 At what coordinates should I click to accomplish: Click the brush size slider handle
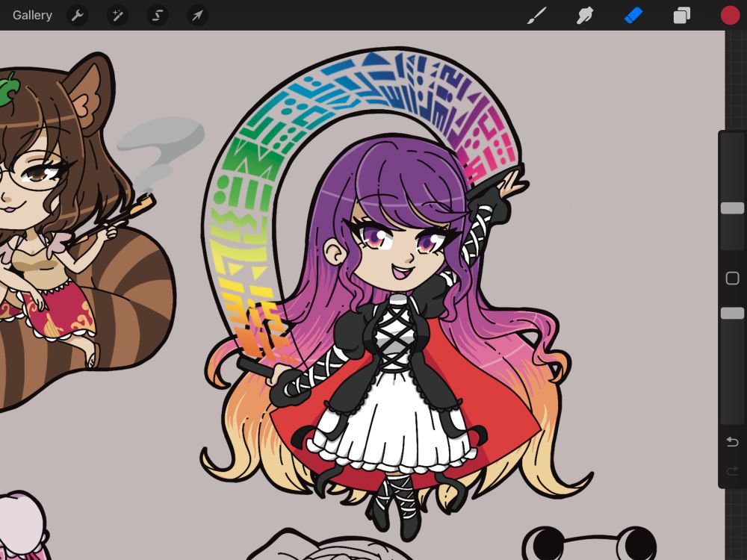pos(732,208)
